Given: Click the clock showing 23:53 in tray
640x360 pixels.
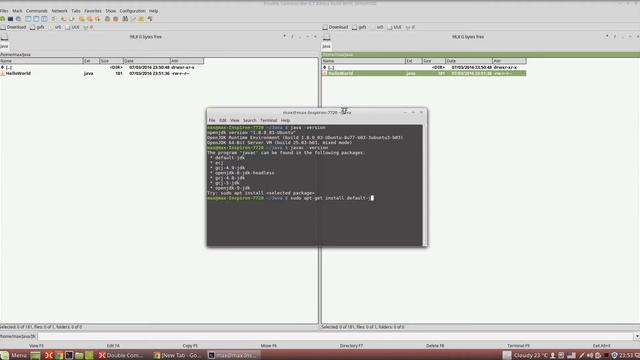Looking at the screenshot, I should 626,355.
